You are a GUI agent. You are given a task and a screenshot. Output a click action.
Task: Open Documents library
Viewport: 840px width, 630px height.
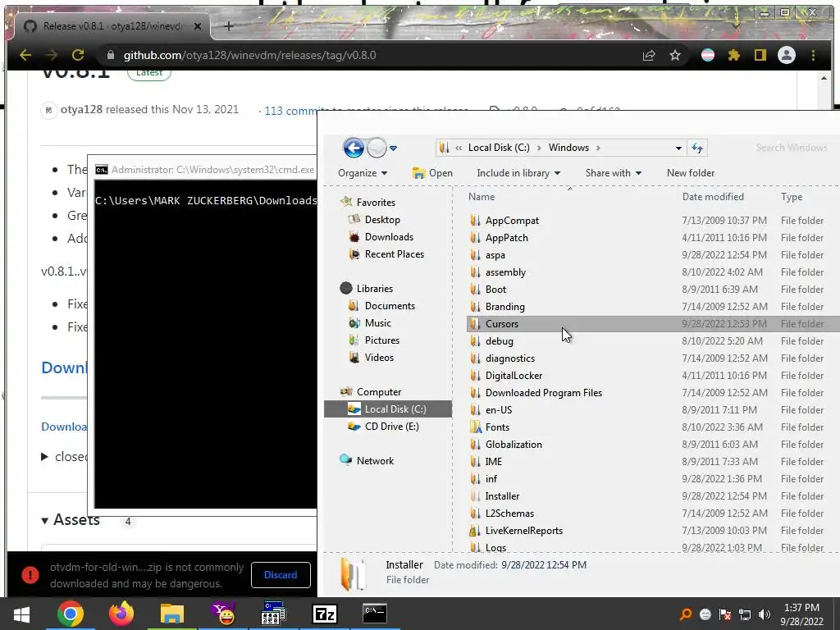(x=390, y=306)
